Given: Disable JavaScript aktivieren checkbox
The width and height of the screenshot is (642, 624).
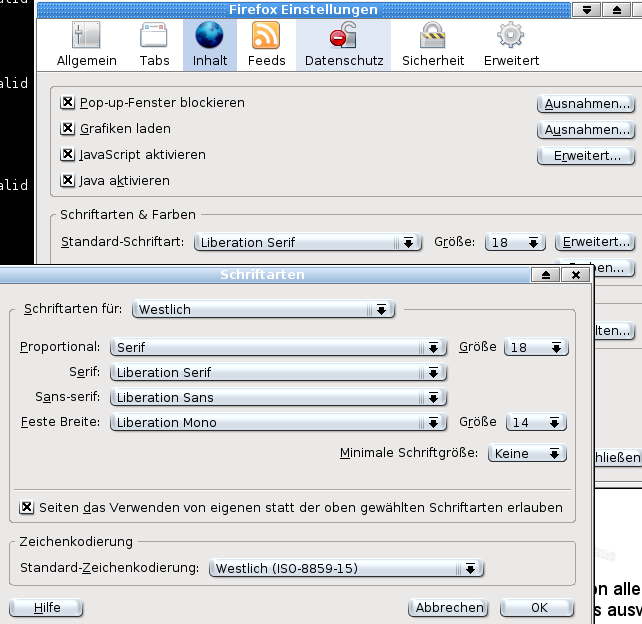Looking at the screenshot, I should (x=68, y=155).
